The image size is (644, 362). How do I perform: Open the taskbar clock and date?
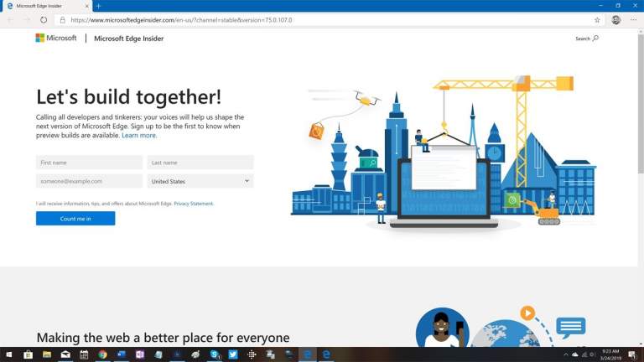[610, 354]
